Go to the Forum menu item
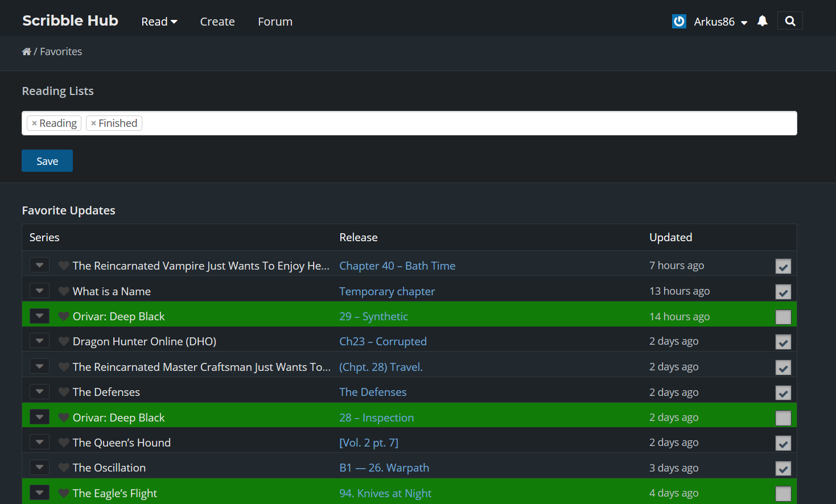 275,22
